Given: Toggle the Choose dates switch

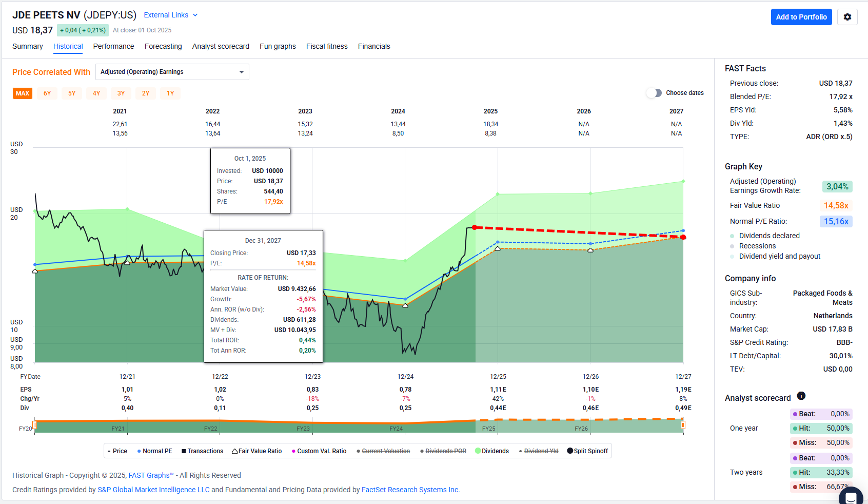Looking at the screenshot, I should 654,93.
